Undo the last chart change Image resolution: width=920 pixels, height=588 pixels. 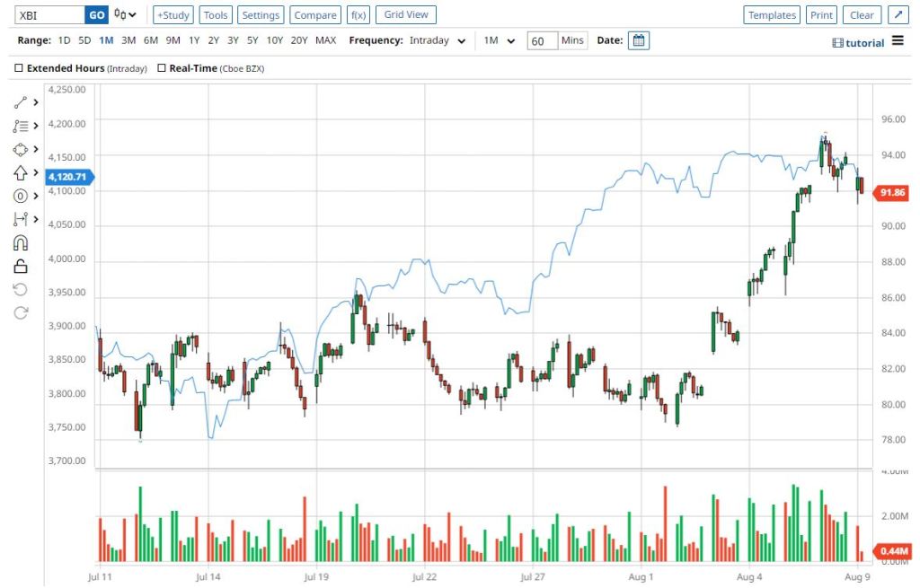[x=20, y=288]
